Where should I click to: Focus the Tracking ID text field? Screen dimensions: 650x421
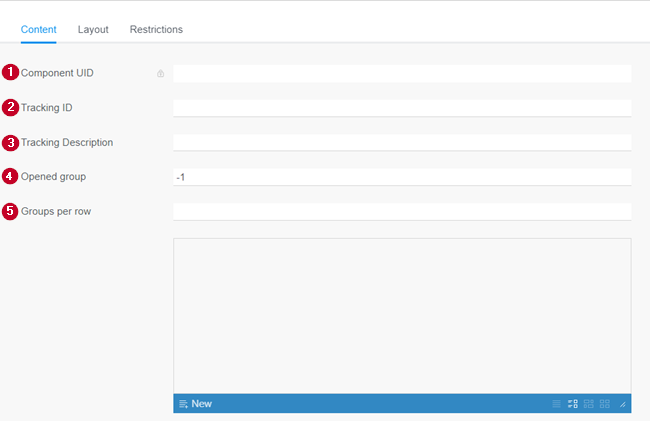(402, 108)
